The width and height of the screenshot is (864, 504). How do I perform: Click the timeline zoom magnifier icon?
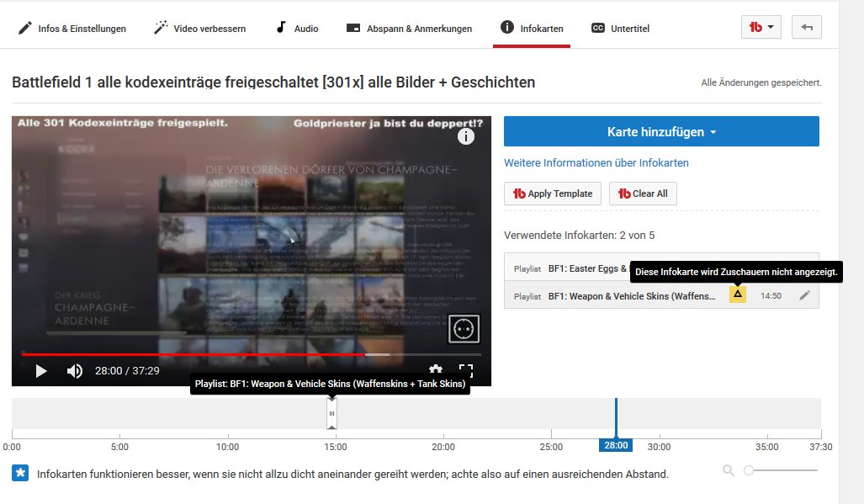point(729,470)
